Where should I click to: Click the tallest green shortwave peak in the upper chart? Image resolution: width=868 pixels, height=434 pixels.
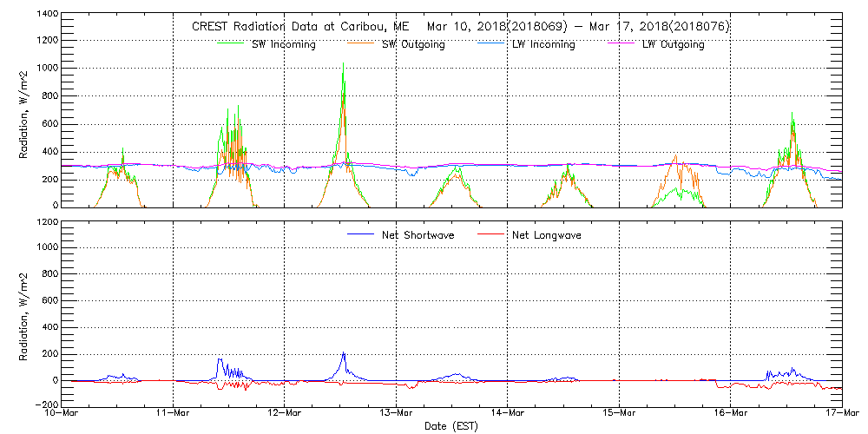pos(344,64)
